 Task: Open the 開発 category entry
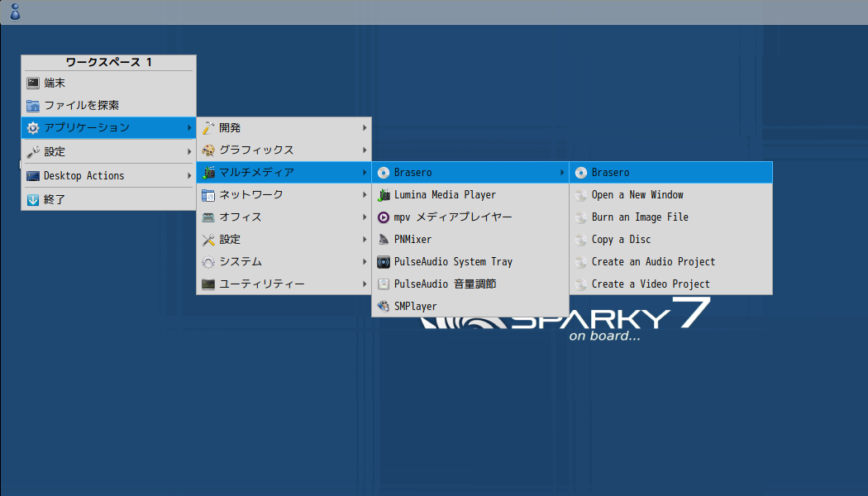pyautogui.click(x=284, y=128)
